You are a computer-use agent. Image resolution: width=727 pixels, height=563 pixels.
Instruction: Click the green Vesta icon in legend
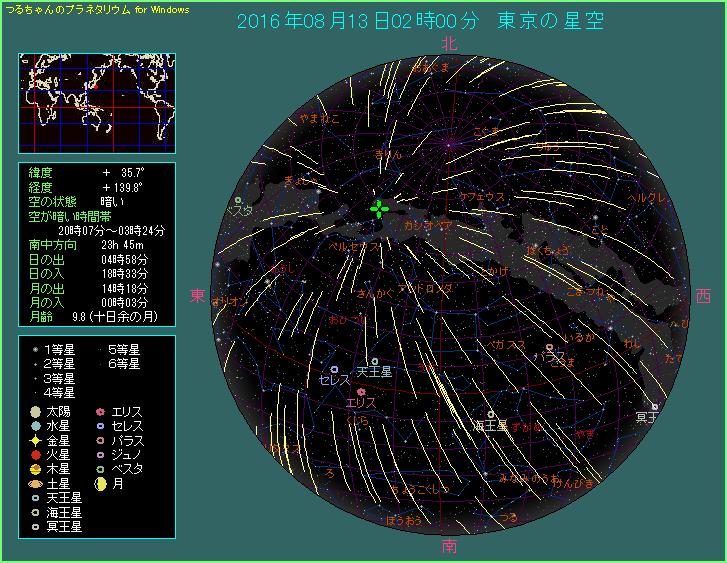100,468
